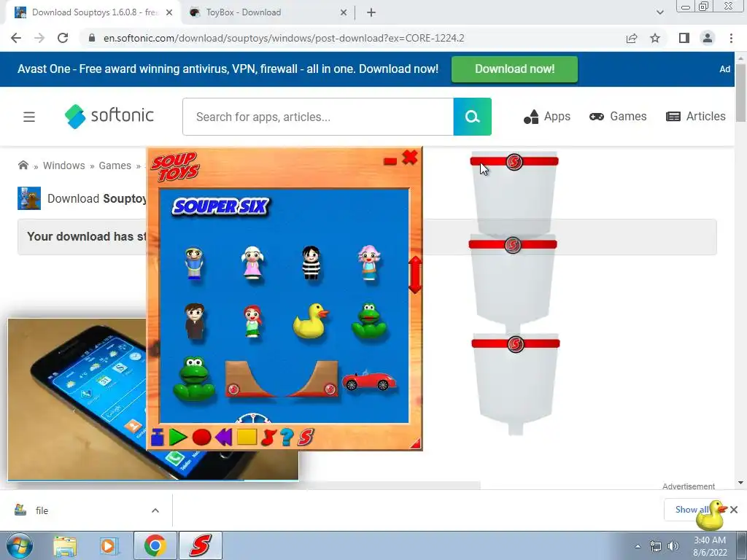Focus the Search for apps, articles field

click(318, 117)
